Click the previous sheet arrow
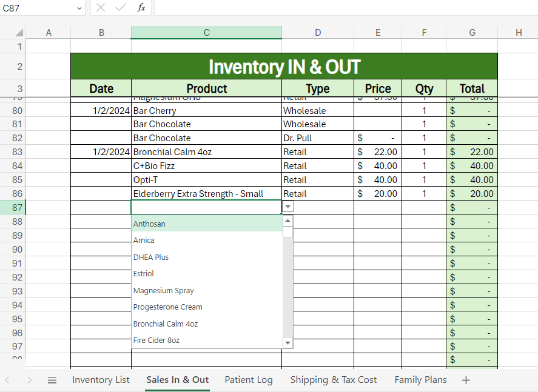 (x=7, y=380)
